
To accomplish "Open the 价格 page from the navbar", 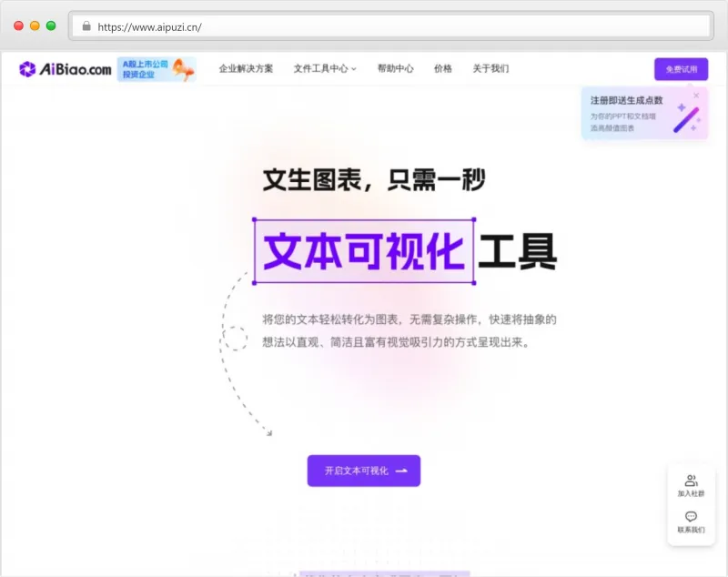I will [443, 68].
